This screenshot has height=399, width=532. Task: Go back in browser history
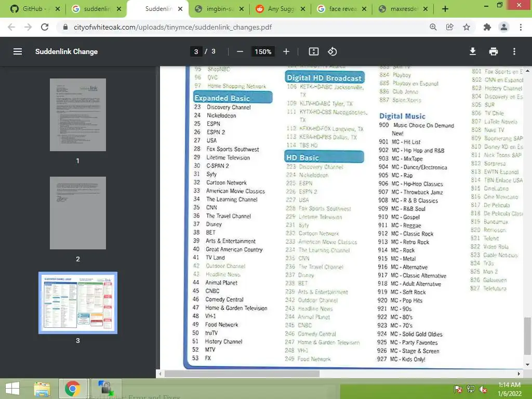(11, 27)
